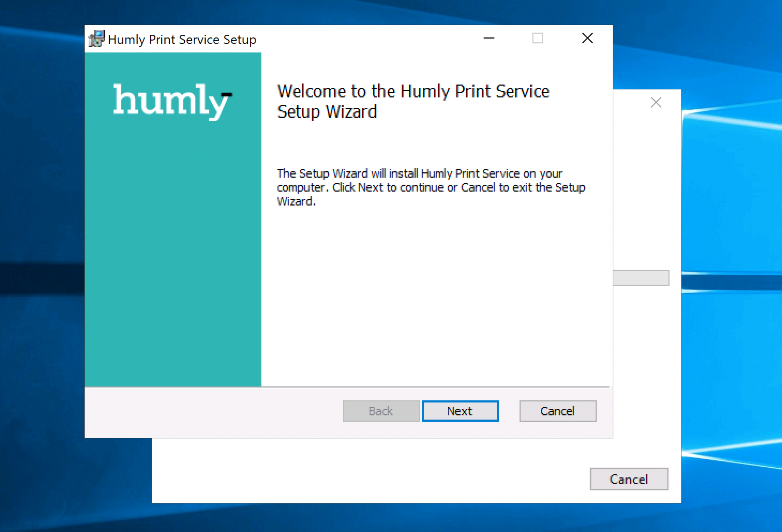
Task: Minimize the Humly Print Service Setup window
Action: tap(489, 38)
